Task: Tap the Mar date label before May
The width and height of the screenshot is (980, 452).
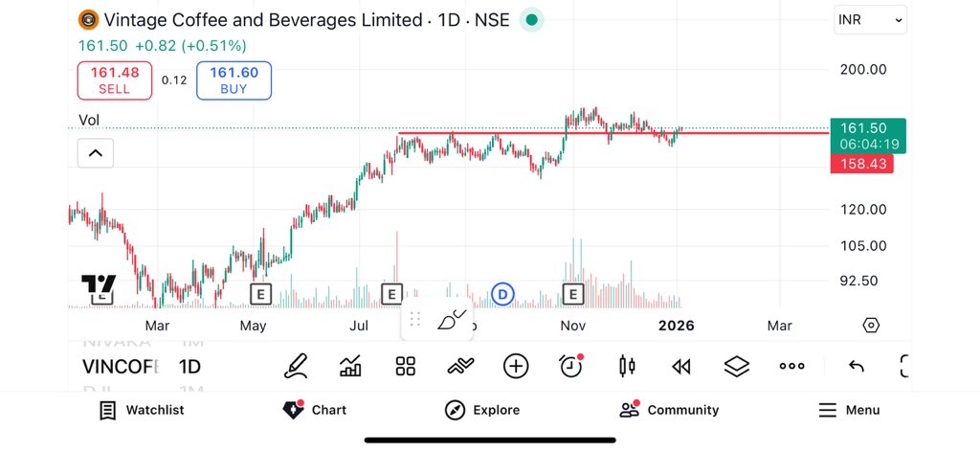Action: tap(157, 326)
